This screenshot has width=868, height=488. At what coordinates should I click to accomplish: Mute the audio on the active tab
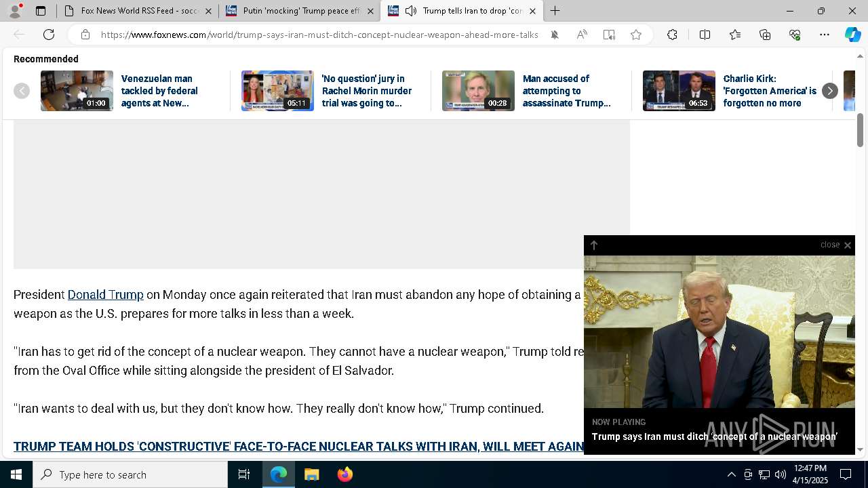(x=410, y=11)
